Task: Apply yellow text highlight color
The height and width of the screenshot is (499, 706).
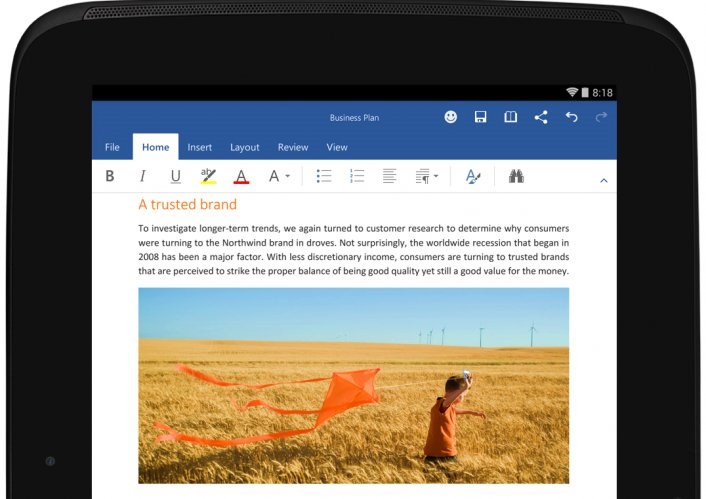Action: [208, 176]
